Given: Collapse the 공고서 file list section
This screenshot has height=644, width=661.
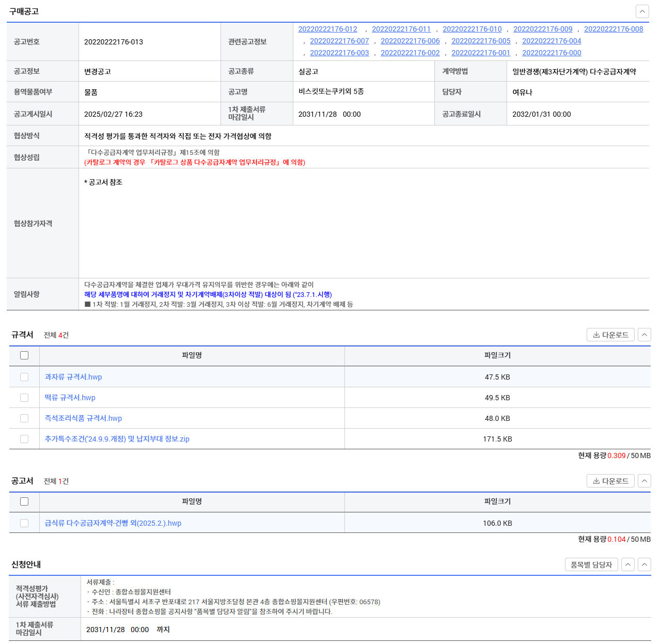Looking at the screenshot, I should point(644,481).
